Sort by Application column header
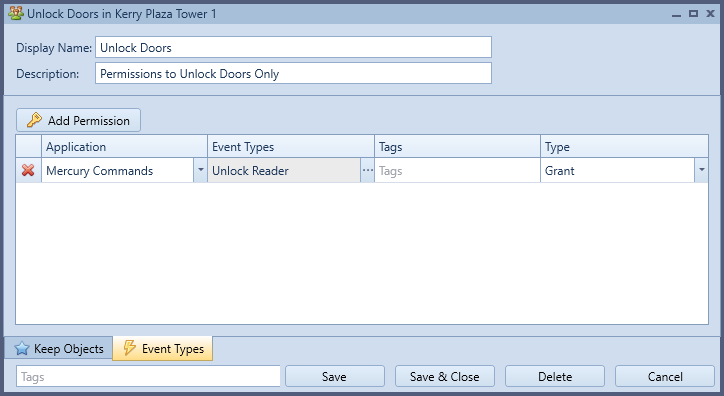This screenshot has height=396, width=724. click(x=124, y=146)
